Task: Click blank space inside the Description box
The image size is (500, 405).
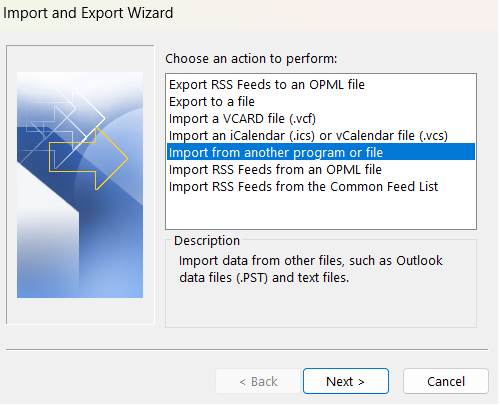Action: pyautogui.click(x=321, y=307)
